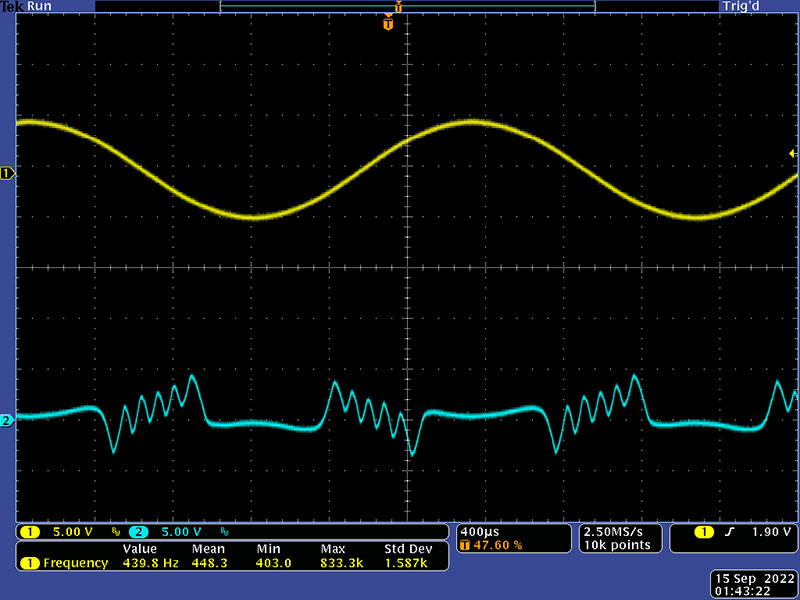
Task: Click the 400µs timebase readout
Action: pyautogui.click(x=480, y=532)
